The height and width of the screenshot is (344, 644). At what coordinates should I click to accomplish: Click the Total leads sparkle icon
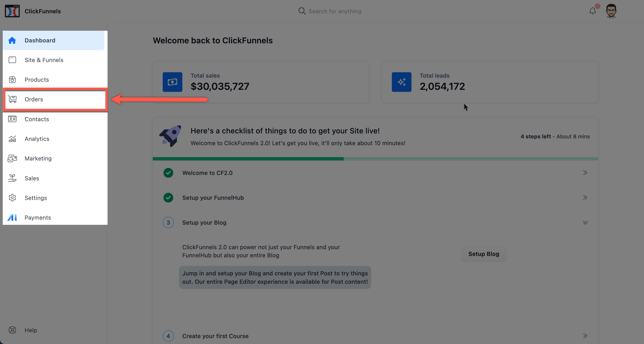pos(402,82)
